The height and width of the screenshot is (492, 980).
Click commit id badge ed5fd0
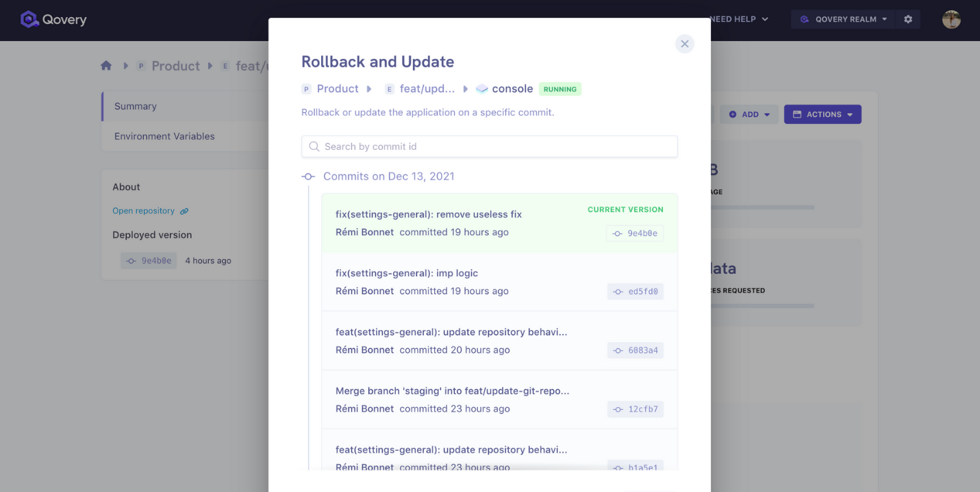(635, 292)
